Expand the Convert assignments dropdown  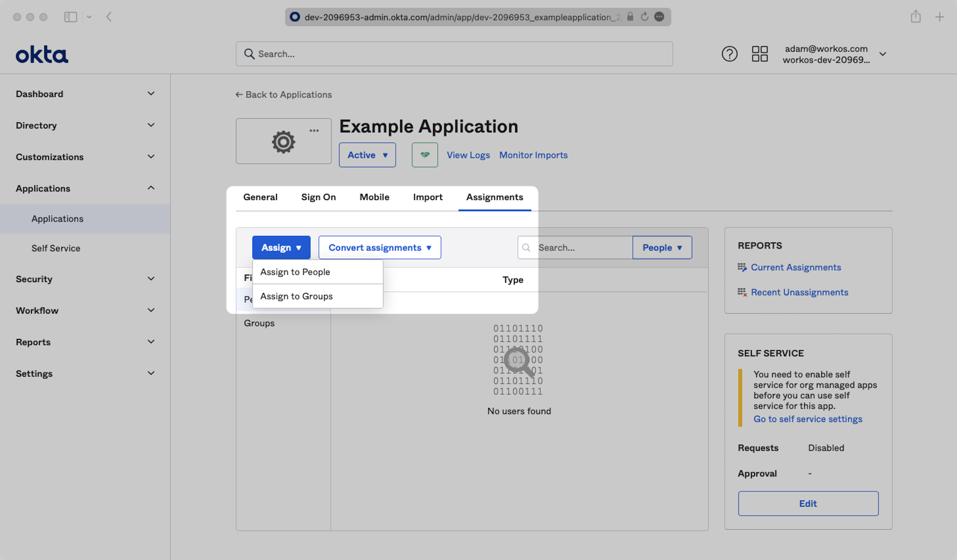pyautogui.click(x=379, y=248)
